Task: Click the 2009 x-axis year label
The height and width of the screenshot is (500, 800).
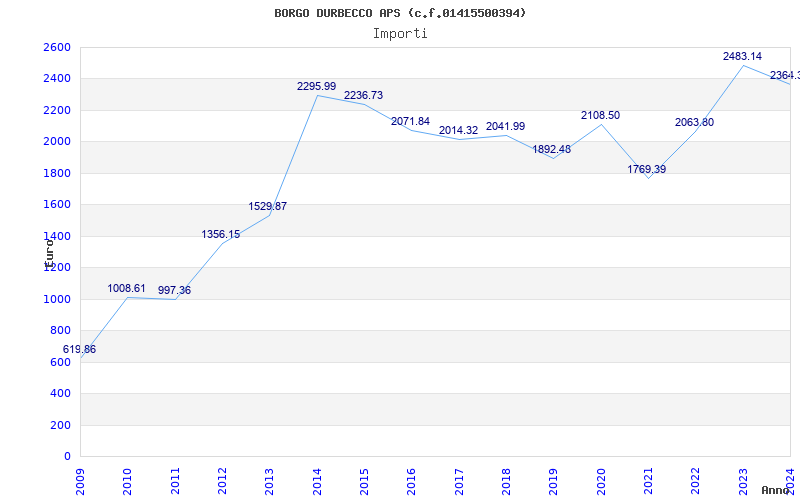Action: [x=80, y=482]
